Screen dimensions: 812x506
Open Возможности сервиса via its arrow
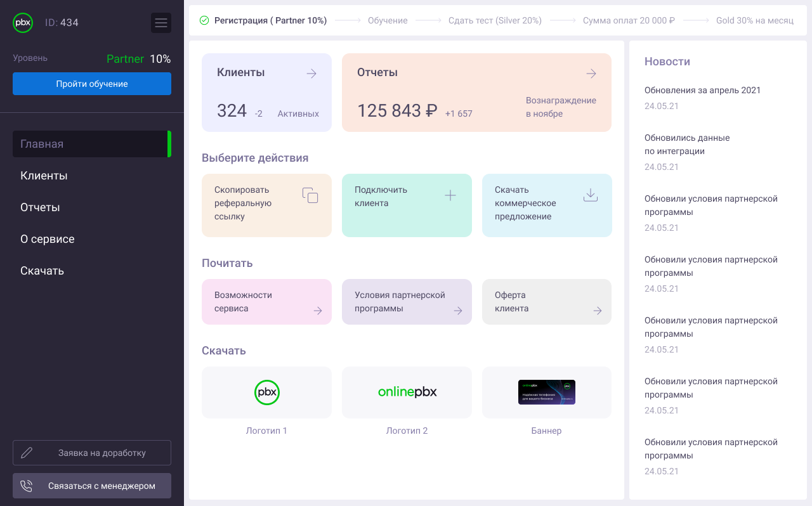pos(318,310)
